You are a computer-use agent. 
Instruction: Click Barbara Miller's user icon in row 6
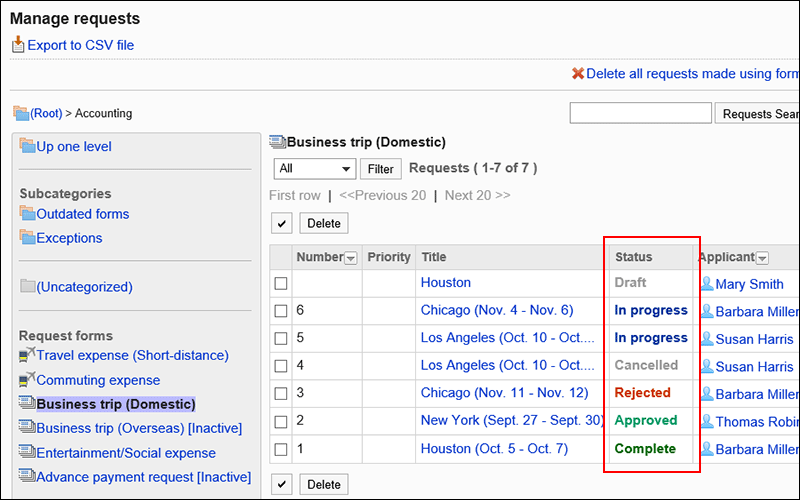(x=707, y=311)
